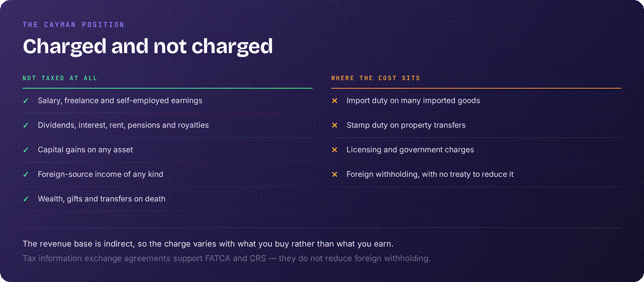Click the orange cross beside Import duty
644x282 pixels.
334,101
